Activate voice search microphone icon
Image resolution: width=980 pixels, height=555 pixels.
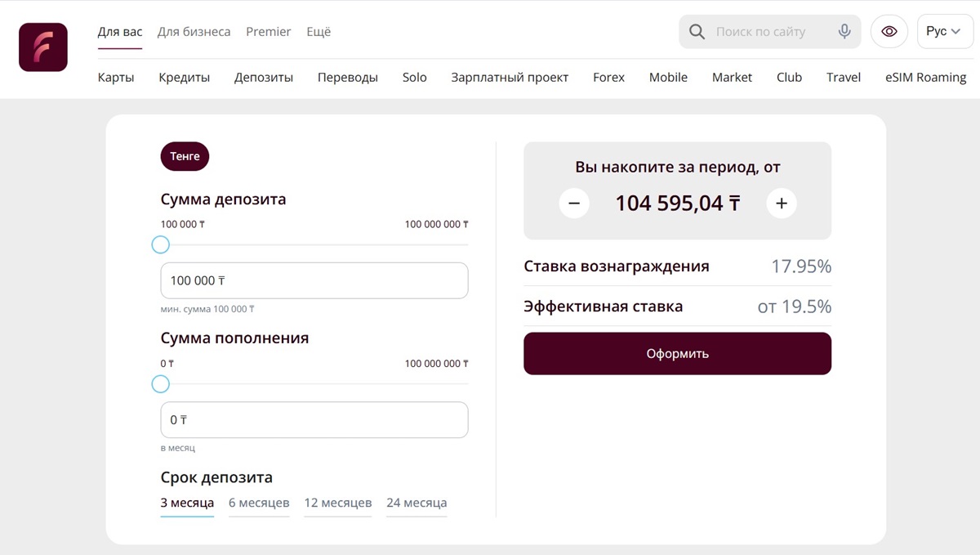click(844, 32)
